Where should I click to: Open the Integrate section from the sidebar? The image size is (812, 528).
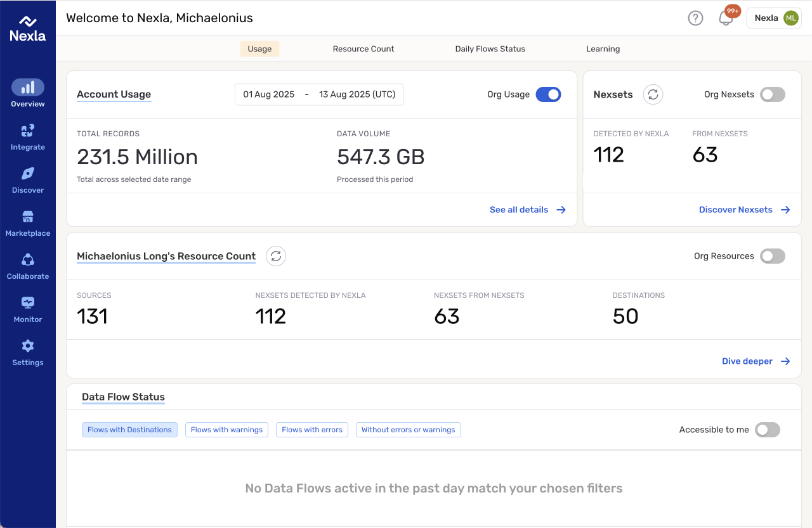[28, 130]
